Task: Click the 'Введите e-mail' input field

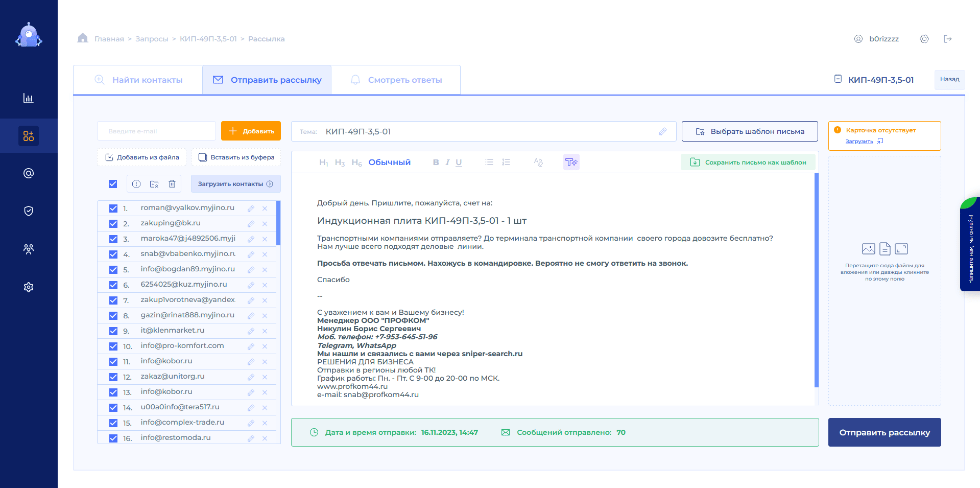Action: (x=156, y=131)
